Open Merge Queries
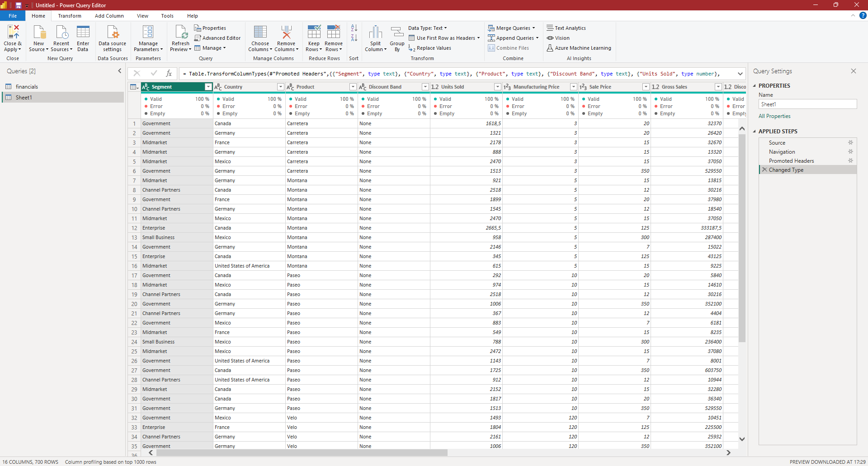 tap(511, 28)
